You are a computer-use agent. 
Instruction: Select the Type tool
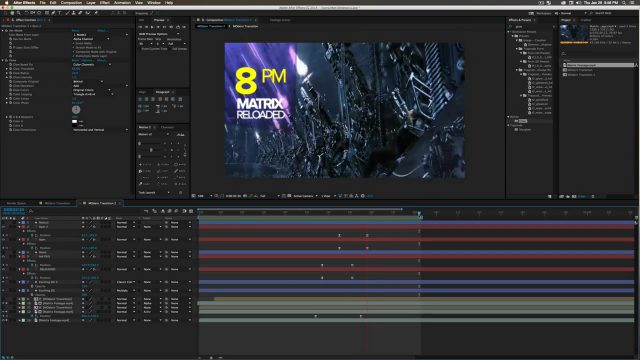(x=60, y=13)
